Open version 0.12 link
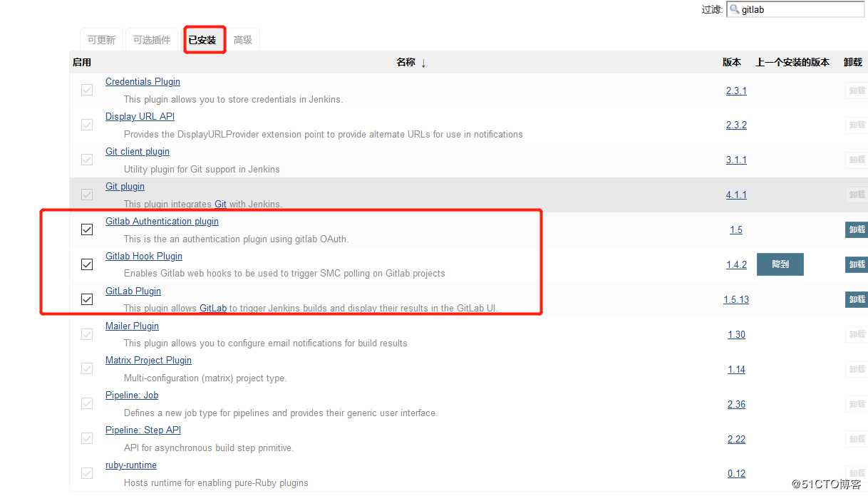This screenshot has height=496, width=868. click(x=736, y=473)
